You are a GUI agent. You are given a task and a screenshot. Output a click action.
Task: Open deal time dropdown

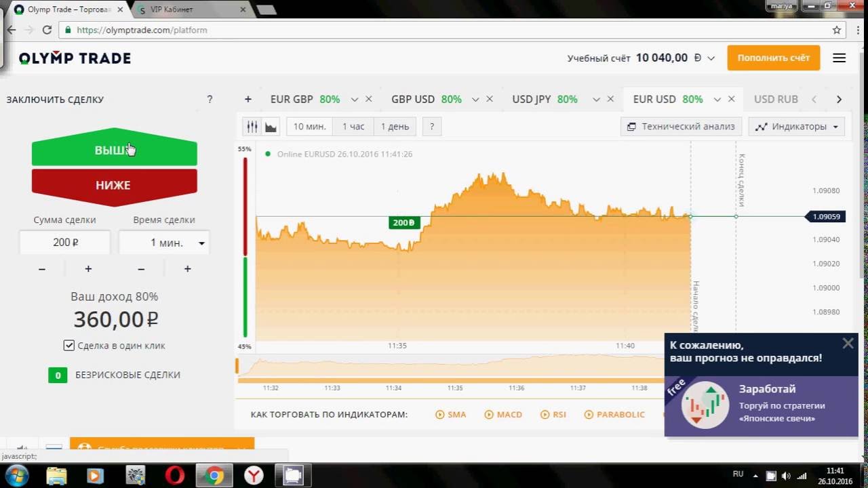pyautogui.click(x=164, y=243)
